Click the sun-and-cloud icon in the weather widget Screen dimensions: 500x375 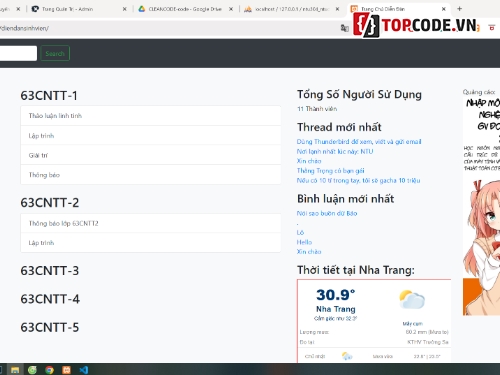(x=412, y=299)
